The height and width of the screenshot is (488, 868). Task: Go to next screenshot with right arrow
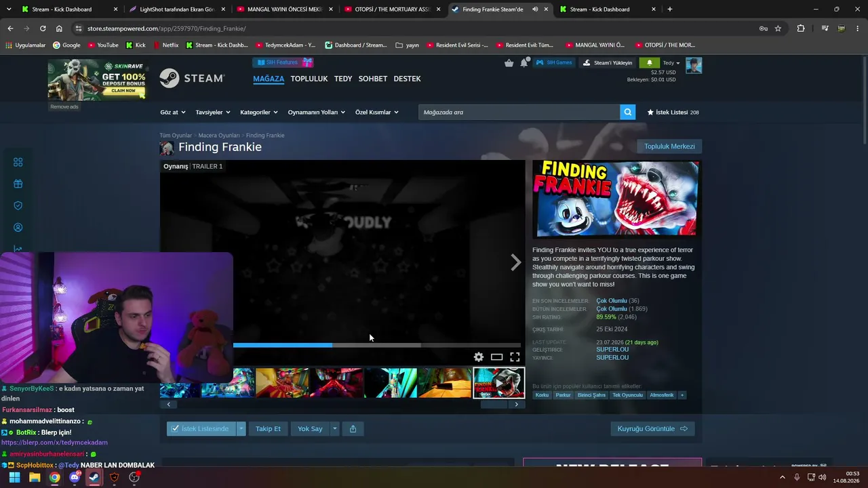516,405
